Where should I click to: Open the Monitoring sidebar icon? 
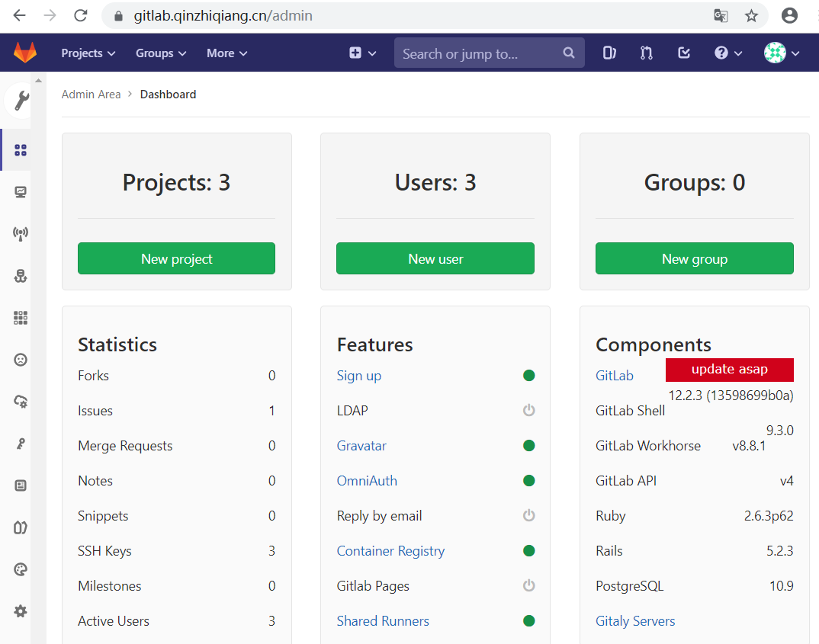[21, 192]
